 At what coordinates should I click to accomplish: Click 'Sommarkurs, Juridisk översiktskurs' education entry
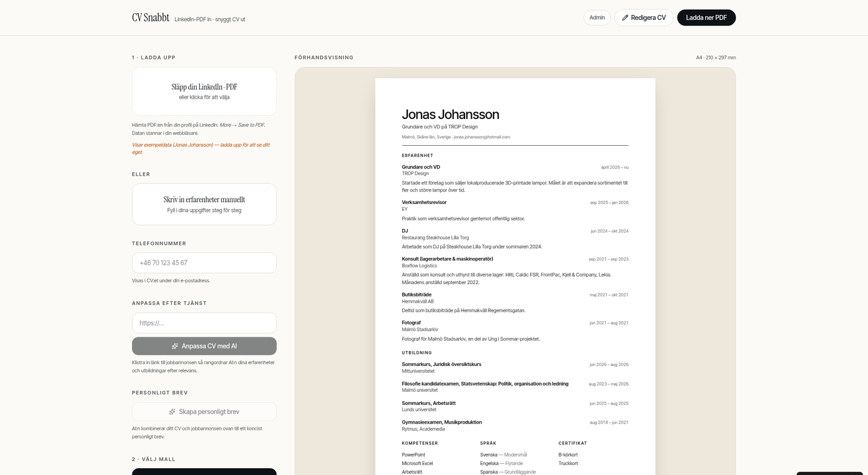(x=441, y=364)
